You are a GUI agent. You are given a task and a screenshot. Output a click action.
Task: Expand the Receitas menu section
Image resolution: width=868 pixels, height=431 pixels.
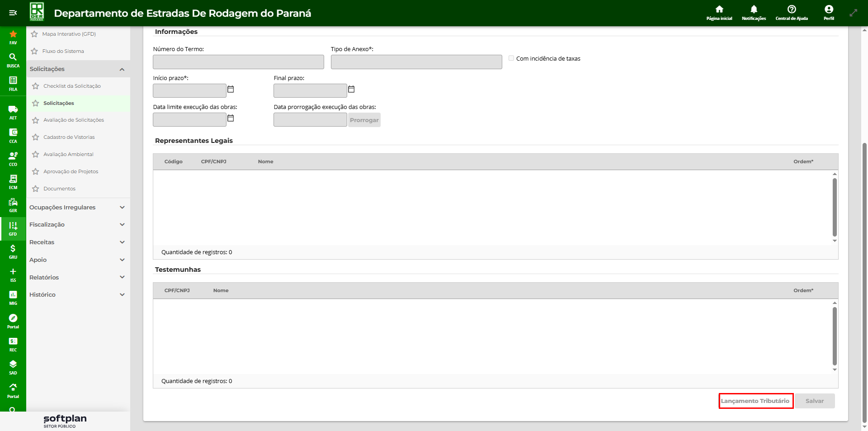coord(122,242)
